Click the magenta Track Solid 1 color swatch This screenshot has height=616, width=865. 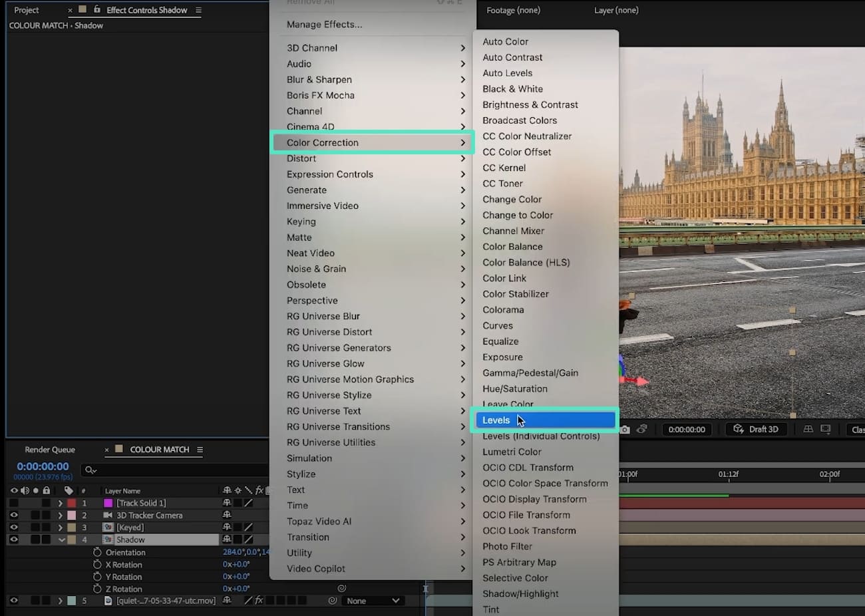pyautogui.click(x=108, y=503)
